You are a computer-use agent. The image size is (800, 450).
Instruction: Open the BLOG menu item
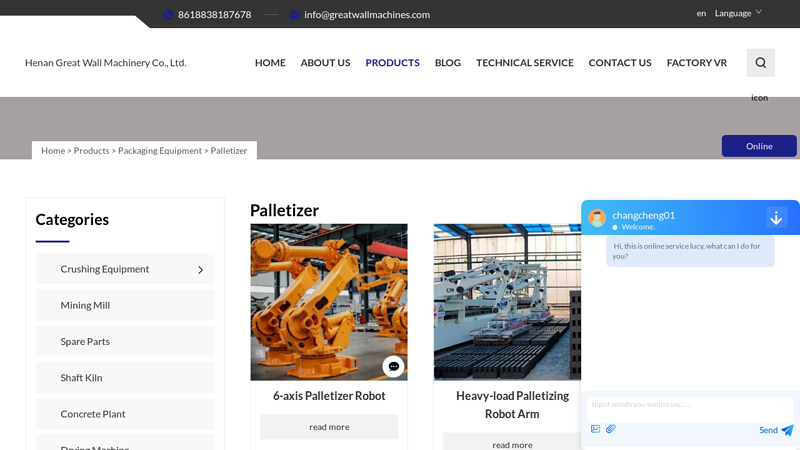447,63
